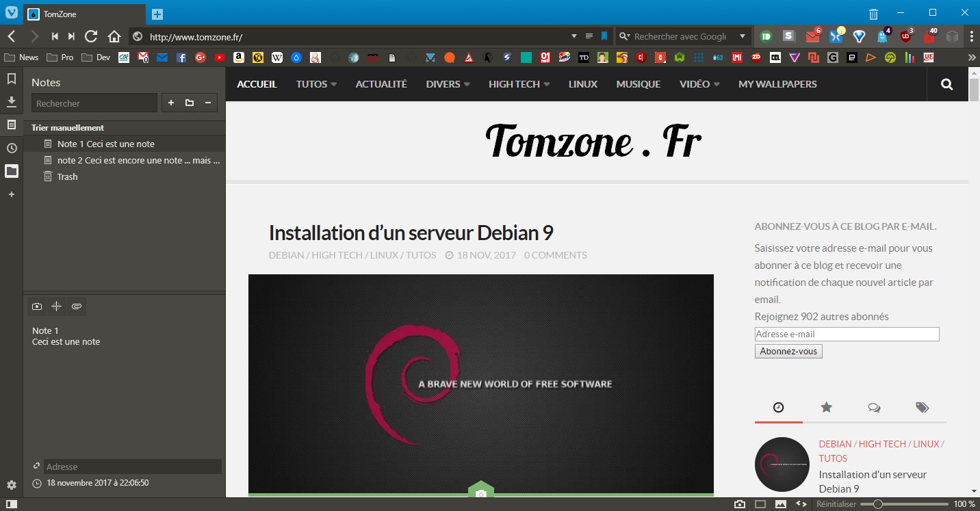Open article title Installation d'un serveur Debian 9
980x511 pixels.
(411, 233)
